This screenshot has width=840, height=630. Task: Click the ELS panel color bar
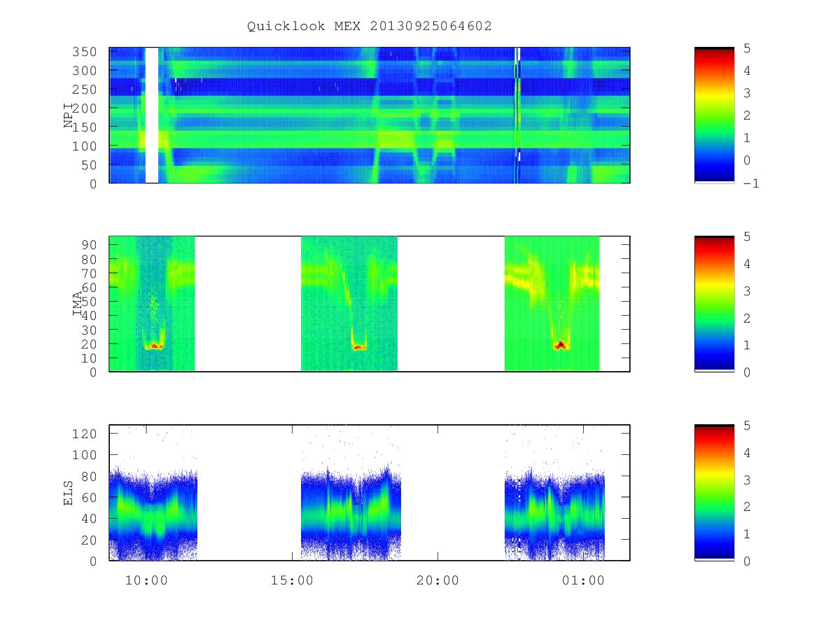[x=714, y=493]
